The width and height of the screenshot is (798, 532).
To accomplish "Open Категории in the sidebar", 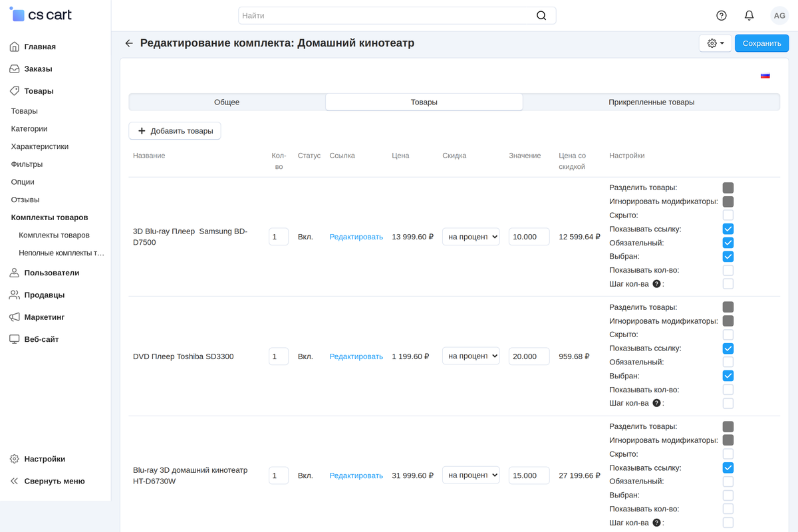I will click(29, 129).
